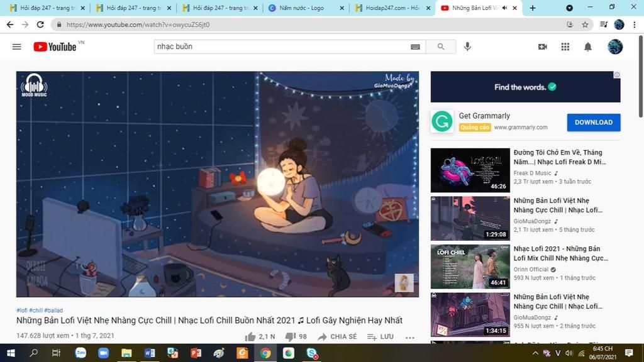The width and height of the screenshot is (644, 362).
Task: Switch to the second Hỏi đáp 247 tab
Action: click(133, 8)
